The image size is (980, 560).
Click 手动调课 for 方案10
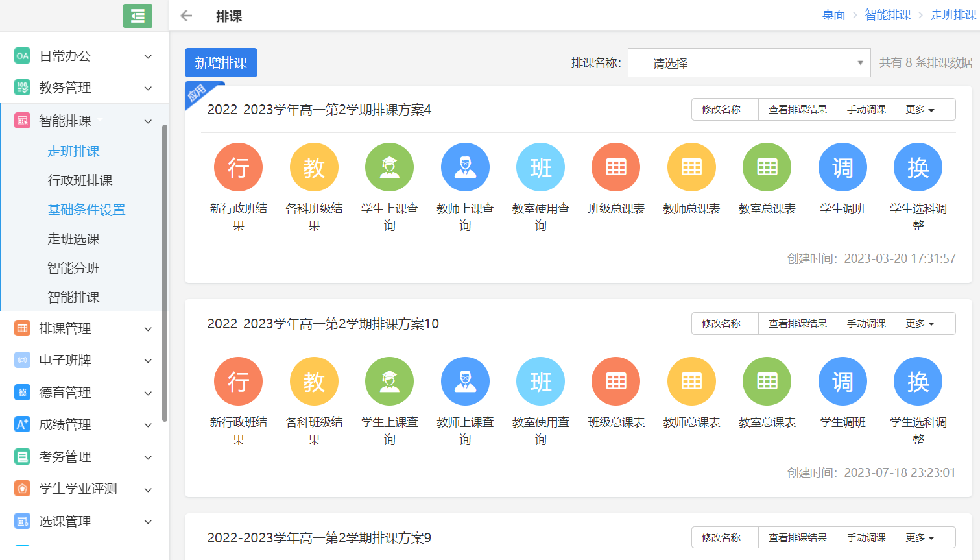pos(866,323)
